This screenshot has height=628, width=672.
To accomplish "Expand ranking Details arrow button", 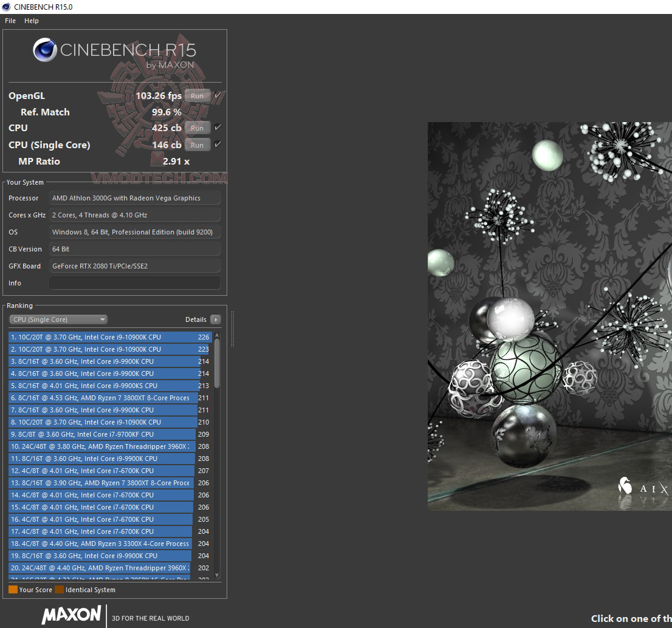I will [x=216, y=319].
